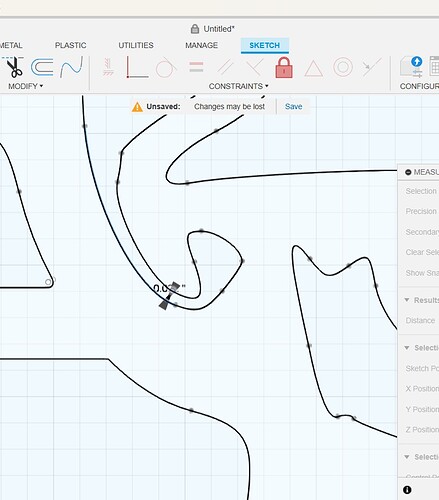The image size is (439, 500).
Task: Apply the Concentric constraint icon
Action: pos(343,67)
